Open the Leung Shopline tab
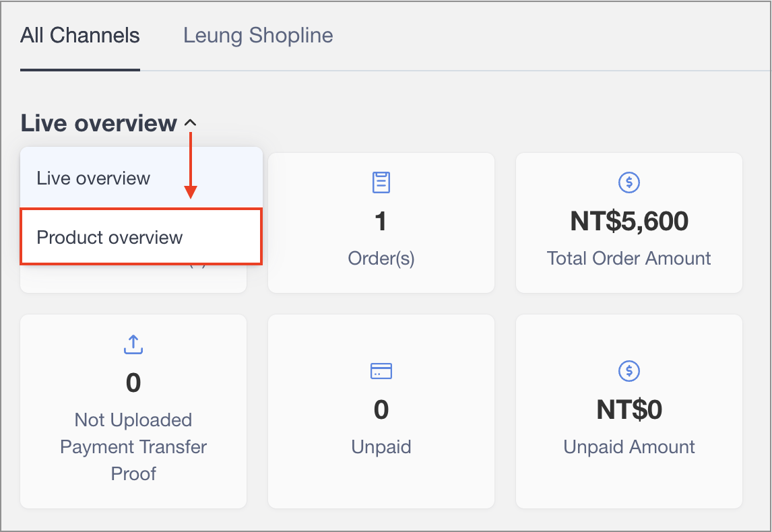Viewport: 772px width, 532px height. point(258,36)
